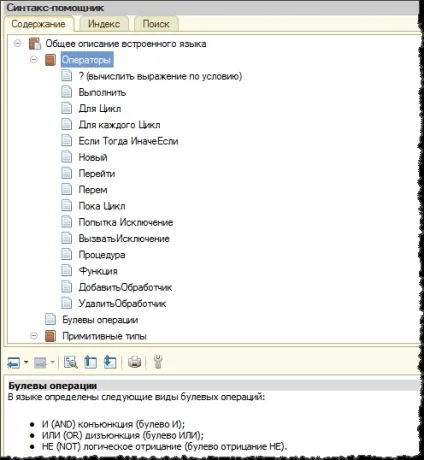This screenshot has height=460, width=424.
Task: Select the Если Тогда ИначеЕсли item
Action: [128, 141]
